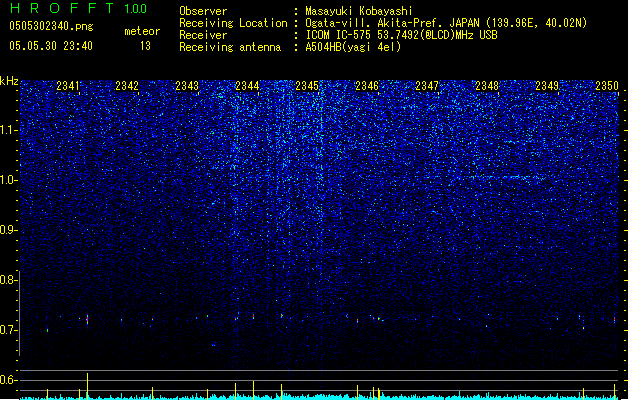This screenshot has width=629, height=400.
Task: Click the tallest yellow meteor spike near 2341
Action: pyautogui.click(x=87, y=386)
